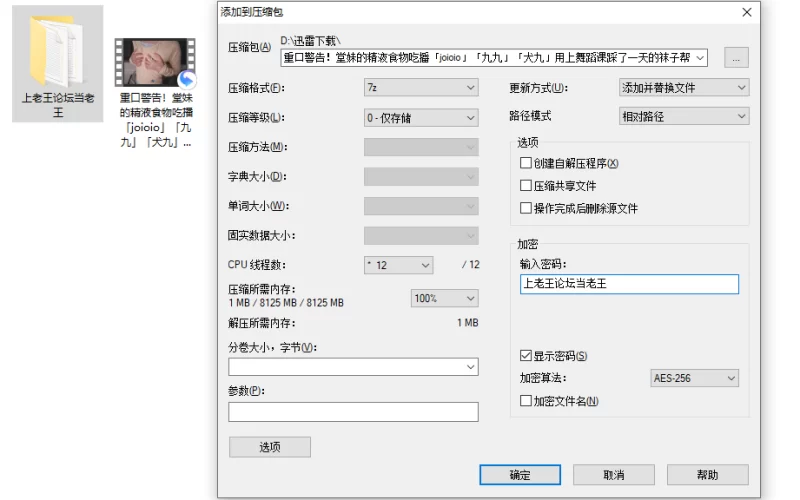
Task: Toggle 操作完成后删除源文件 checkbox
Action: coord(526,209)
